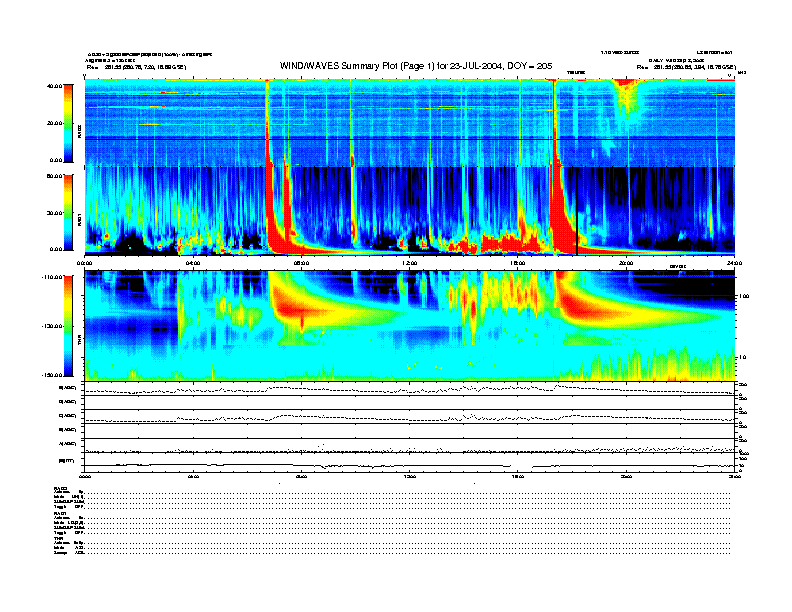Click the black vertical line in RAD1 panel
Image resolution: width=792 pixels, height=612 pixels.
576,210
